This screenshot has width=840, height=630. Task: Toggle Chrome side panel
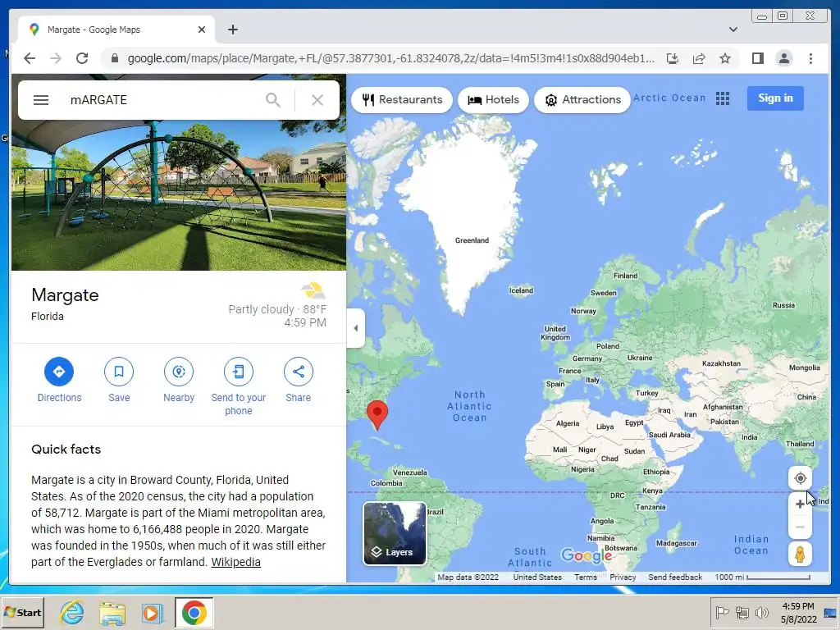[757, 58]
